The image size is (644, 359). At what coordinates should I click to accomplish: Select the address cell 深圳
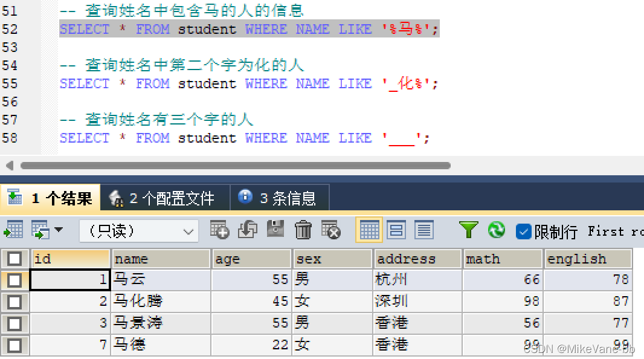[417, 302]
